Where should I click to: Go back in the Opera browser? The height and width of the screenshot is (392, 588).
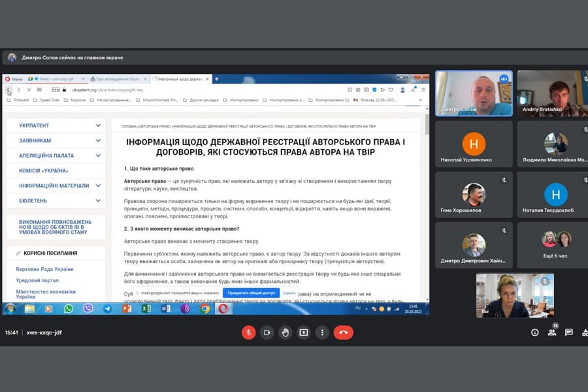pyautogui.click(x=8, y=90)
